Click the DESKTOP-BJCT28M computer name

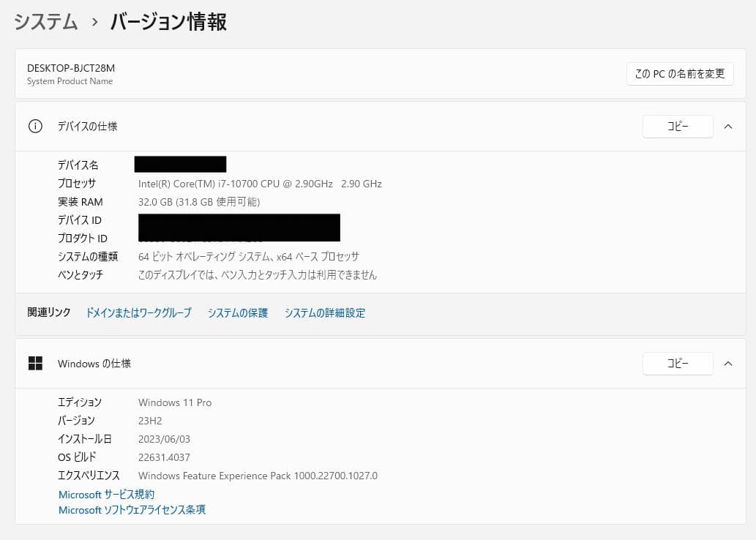click(x=71, y=68)
